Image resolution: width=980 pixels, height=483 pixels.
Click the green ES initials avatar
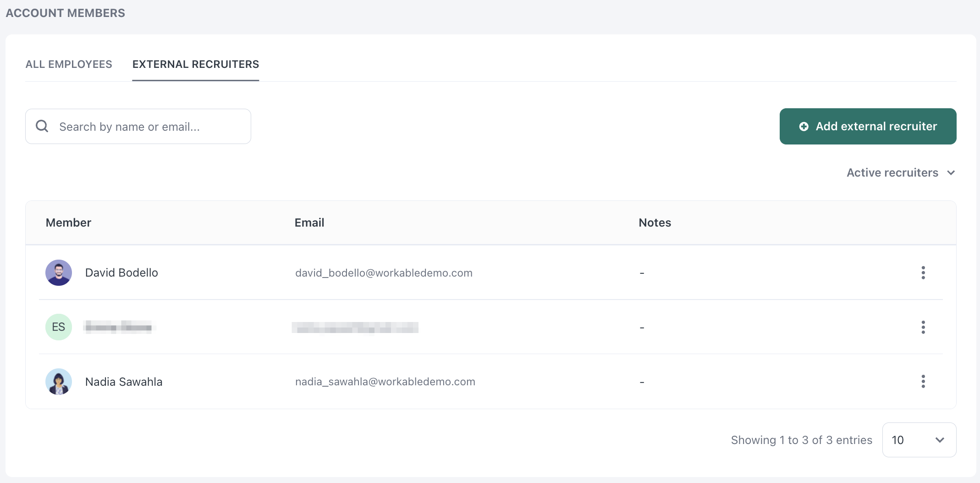59,327
